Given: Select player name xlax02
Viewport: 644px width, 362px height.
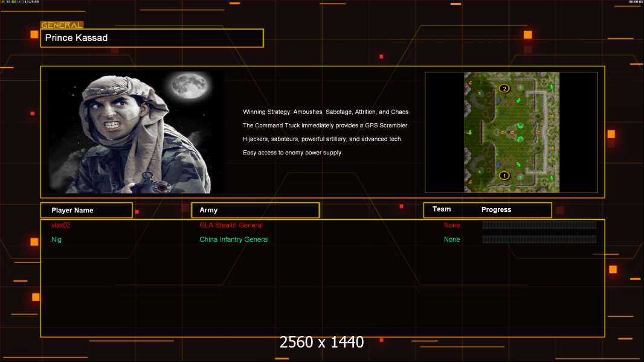Looking at the screenshot, I should pyautogui.click(x=61, y=225).
